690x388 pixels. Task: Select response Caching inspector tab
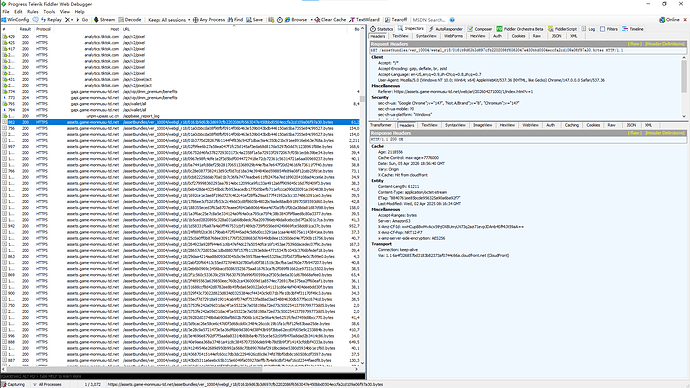(x=571, y=125)
